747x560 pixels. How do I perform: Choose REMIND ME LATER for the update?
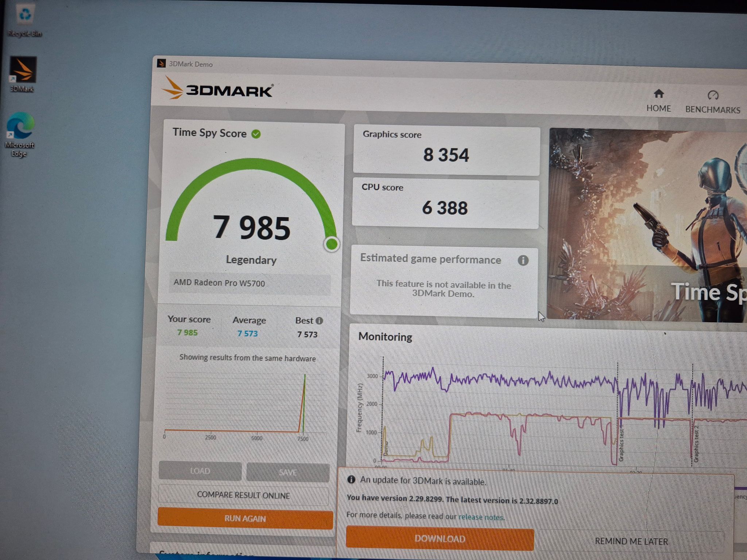pyautogui.click(x=631, y=541)
